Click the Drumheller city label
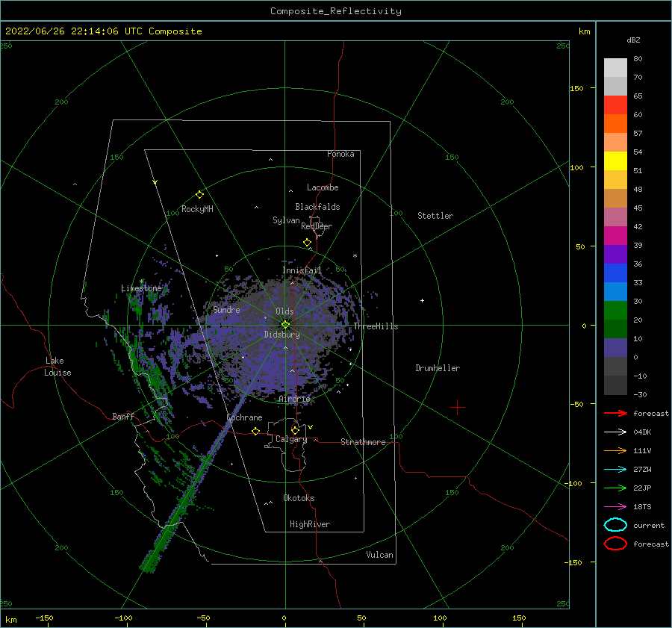 pos(438,368)
